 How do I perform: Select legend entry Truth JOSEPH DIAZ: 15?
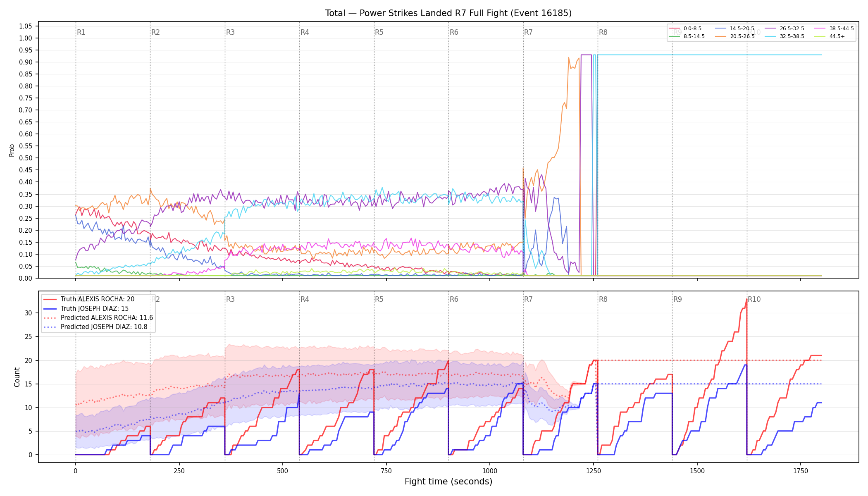point(86,308)
